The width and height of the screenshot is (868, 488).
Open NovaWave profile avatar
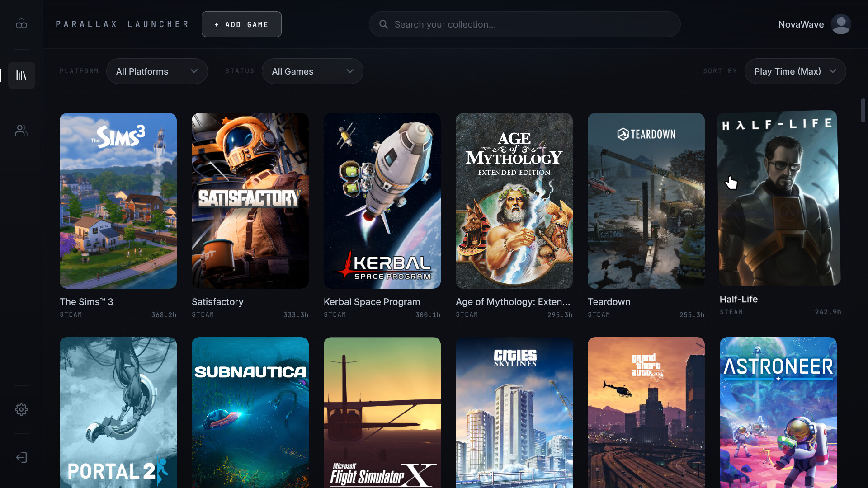(841, 24)
